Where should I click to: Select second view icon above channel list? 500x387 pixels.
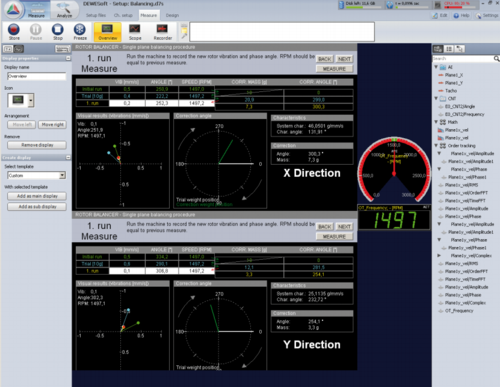[449, 49]
